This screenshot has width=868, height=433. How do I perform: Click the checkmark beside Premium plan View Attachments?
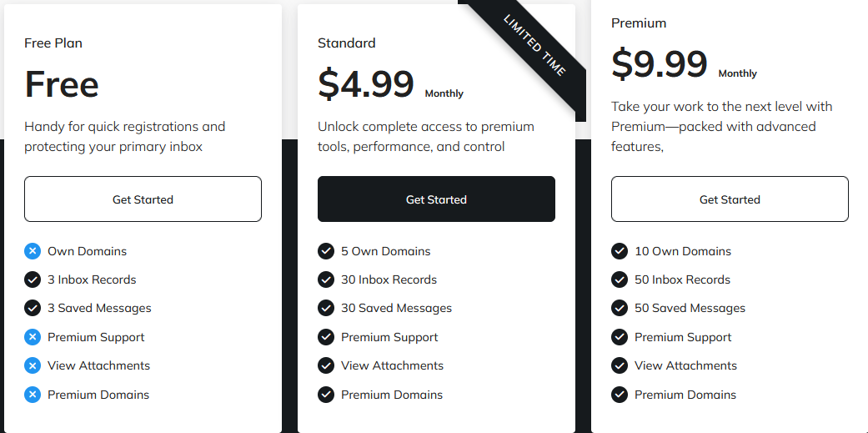620,365
